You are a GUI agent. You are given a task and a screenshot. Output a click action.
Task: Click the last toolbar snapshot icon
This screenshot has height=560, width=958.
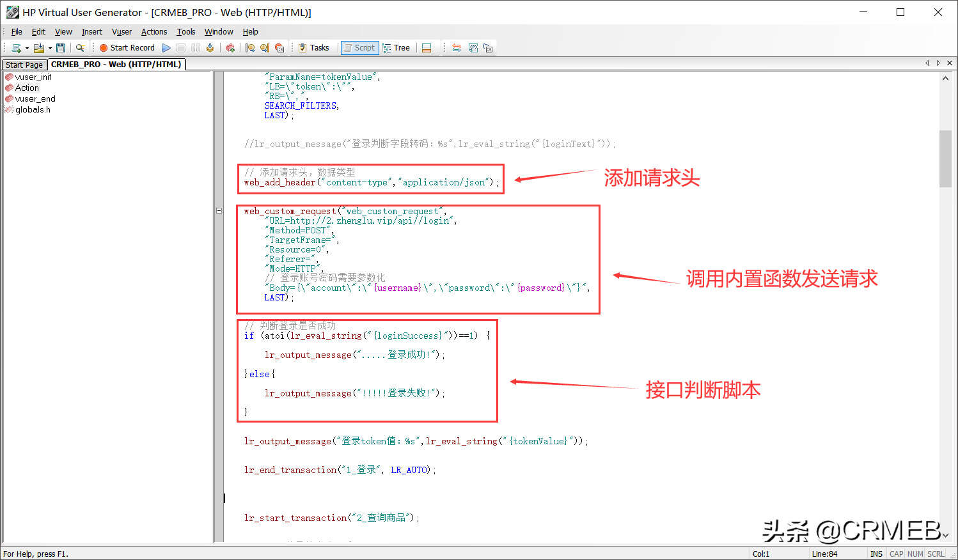pos(488,48)
